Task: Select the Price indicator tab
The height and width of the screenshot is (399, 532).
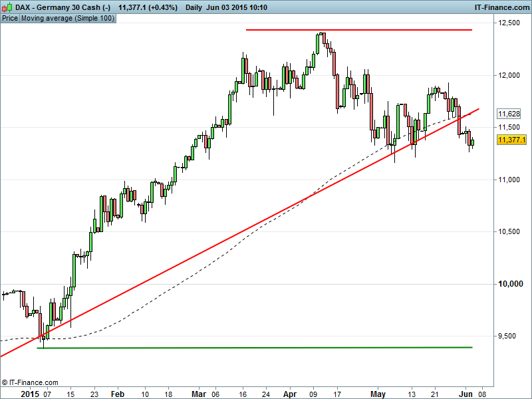Action: pyautogui.click(x=10, y=19)
